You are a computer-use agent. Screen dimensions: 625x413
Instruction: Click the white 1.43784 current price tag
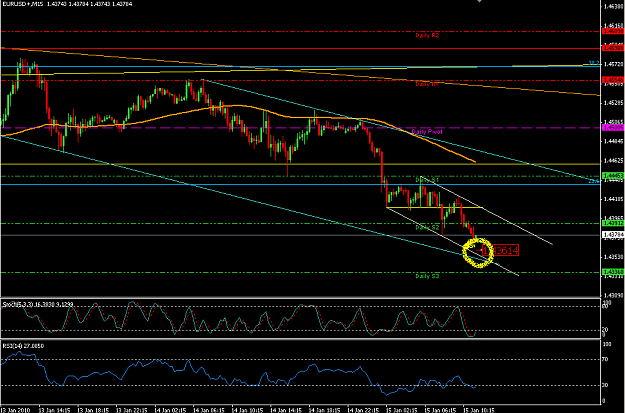pos(611,235)
